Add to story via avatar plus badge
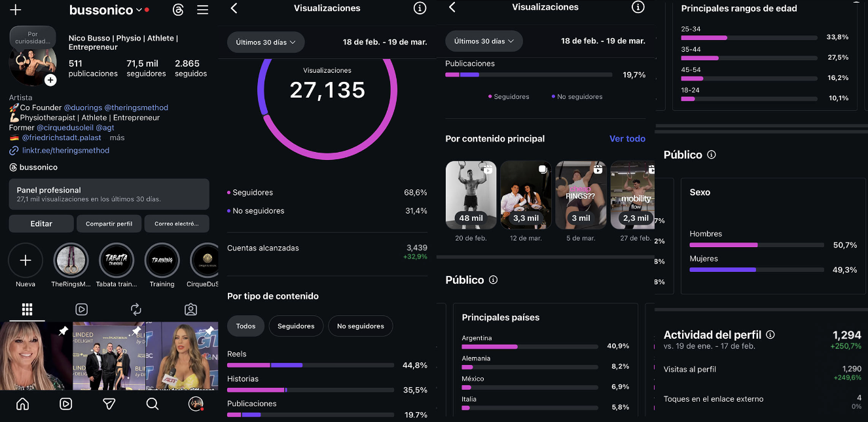 click(x=50, y=80)
